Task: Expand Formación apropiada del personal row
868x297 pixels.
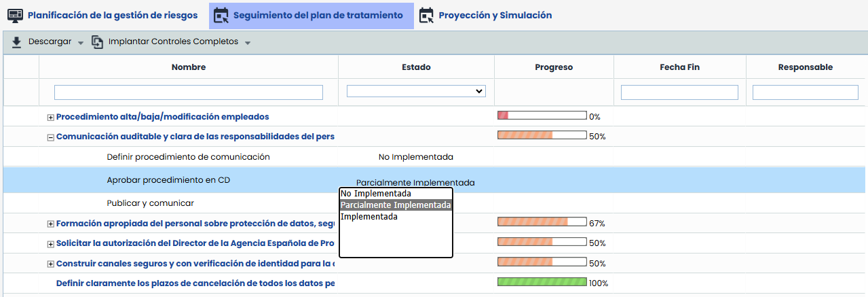Action: (50, 224)
